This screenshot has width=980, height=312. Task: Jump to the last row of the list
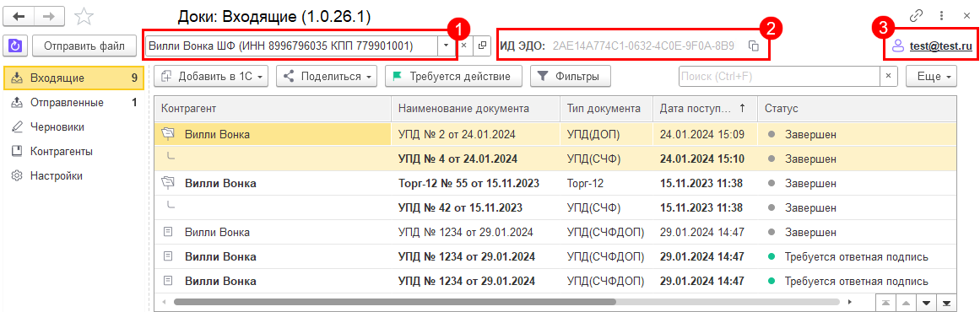pyautogui.click(x=946, y=303)
